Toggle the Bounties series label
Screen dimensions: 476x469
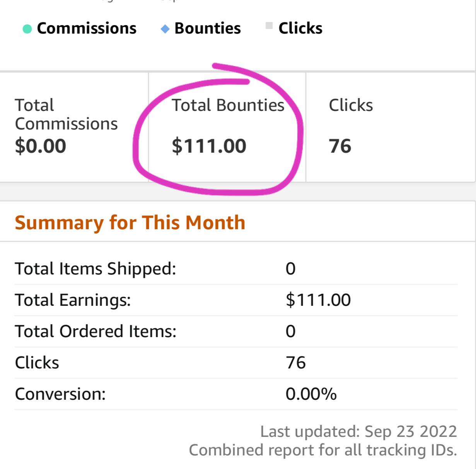[x=208, y=28]
